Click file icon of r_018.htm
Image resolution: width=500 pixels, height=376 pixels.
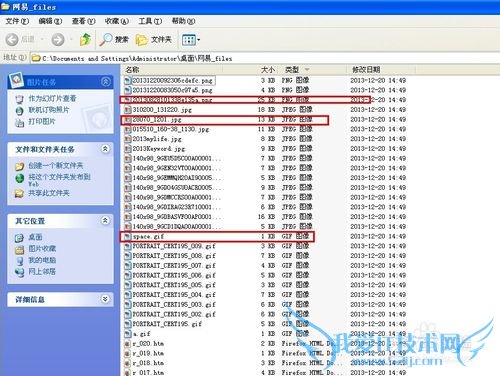127,363
